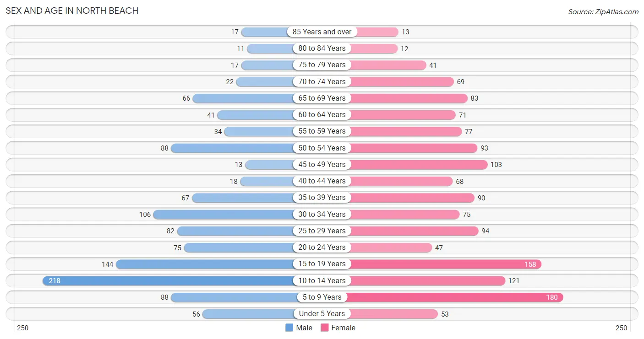This screenshot has height=339, width=644.
Task: Toggle the Male series legend label
Action: [304, 328]
